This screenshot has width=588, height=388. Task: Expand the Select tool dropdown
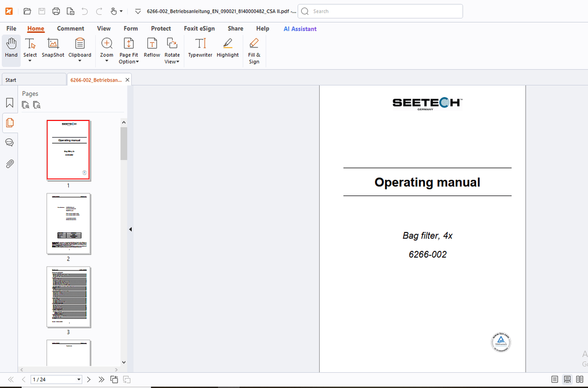(x=30, y=60)
